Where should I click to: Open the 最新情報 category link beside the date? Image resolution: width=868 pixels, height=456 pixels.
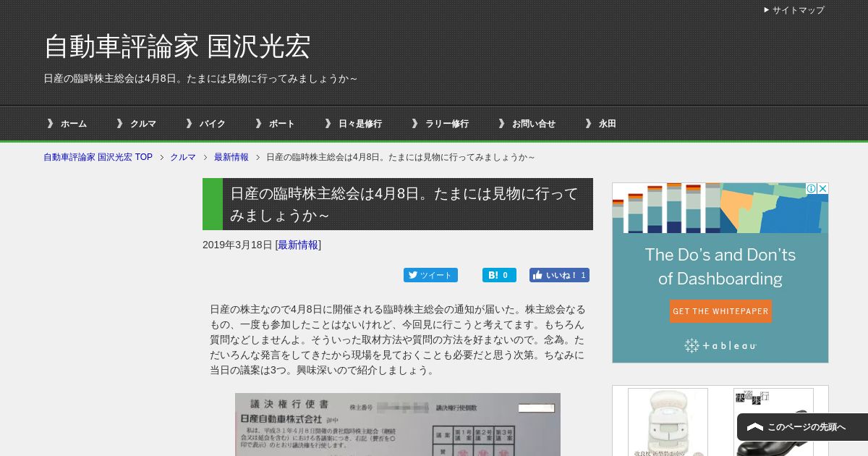[298, 245]
